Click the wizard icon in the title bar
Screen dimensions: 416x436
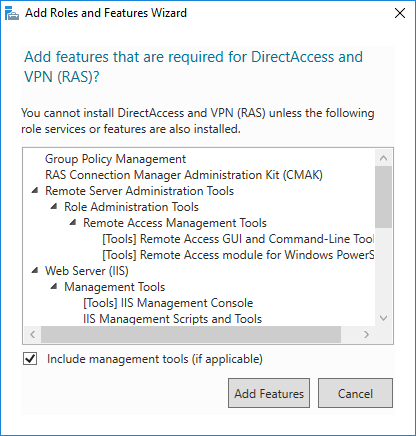(x=12, y=13)
